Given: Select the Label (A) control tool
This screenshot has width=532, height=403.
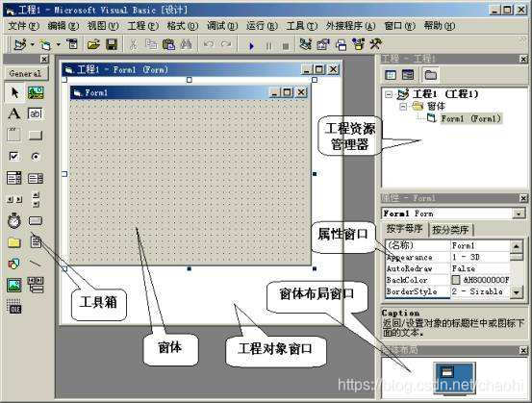Looking at the screenshot, I should pyautogui.click(x=14, y=113).
